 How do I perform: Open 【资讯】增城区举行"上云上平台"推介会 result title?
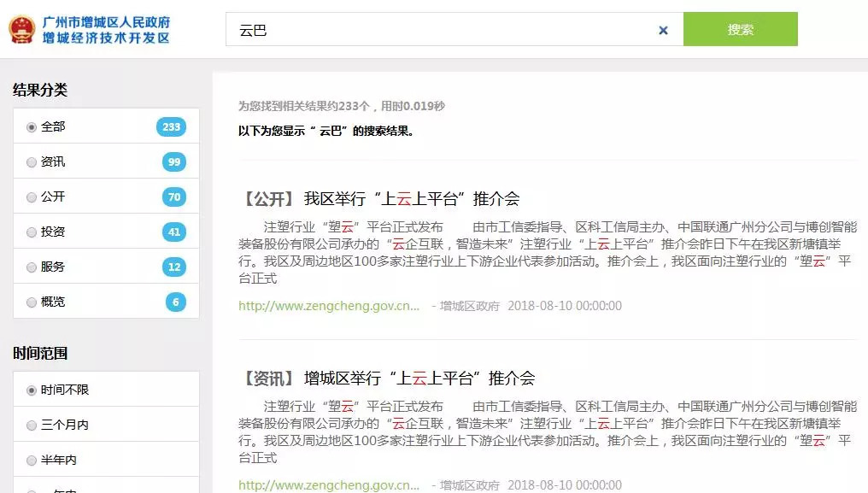(x=387, y=378)
